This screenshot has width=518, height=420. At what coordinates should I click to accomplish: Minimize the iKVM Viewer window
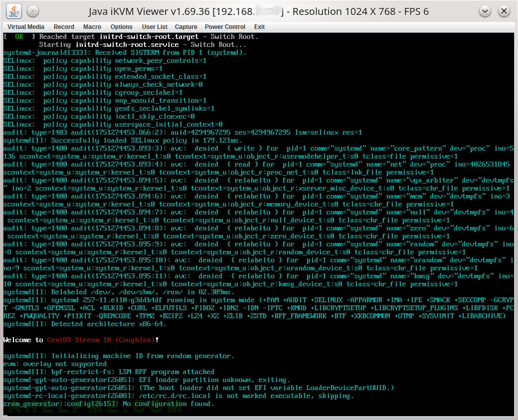[485, 11]
